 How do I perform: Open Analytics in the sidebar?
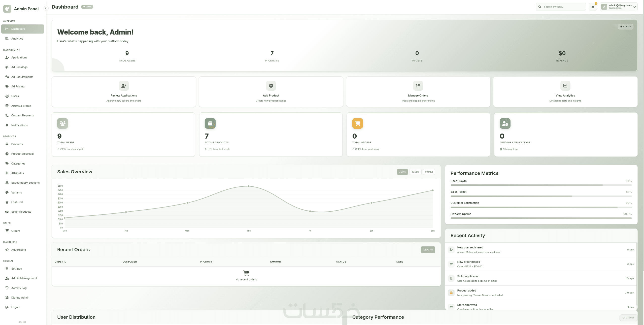coord(17,39)
